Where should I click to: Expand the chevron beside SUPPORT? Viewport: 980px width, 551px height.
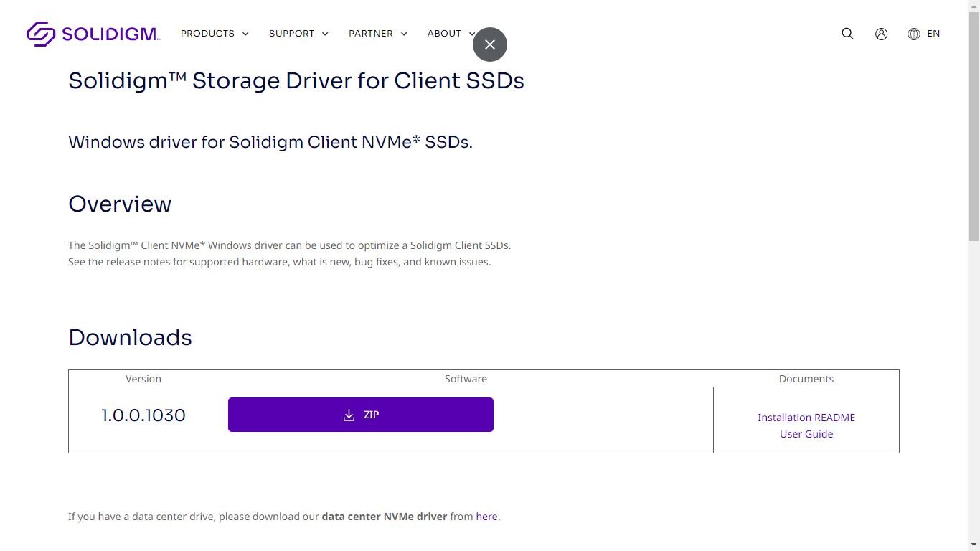pyautogui.click(x=325, y=34)
